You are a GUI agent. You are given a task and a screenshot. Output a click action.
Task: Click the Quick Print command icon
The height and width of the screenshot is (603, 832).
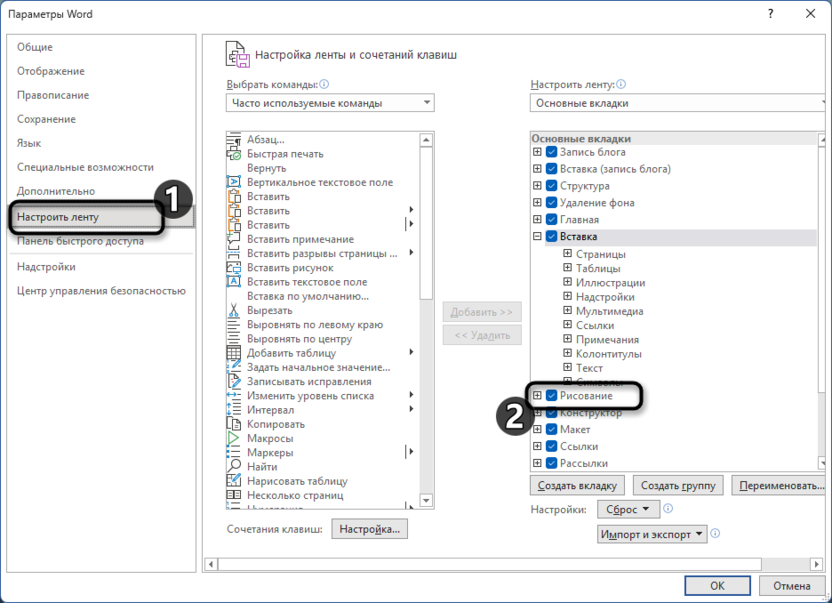tap(234, 154)
